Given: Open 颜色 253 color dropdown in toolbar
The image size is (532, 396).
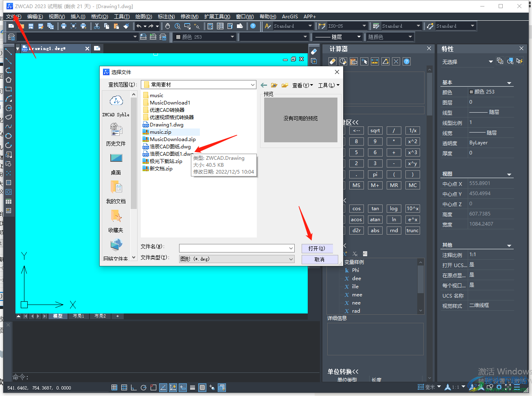Looking at the screenshot, I should 232,37.
